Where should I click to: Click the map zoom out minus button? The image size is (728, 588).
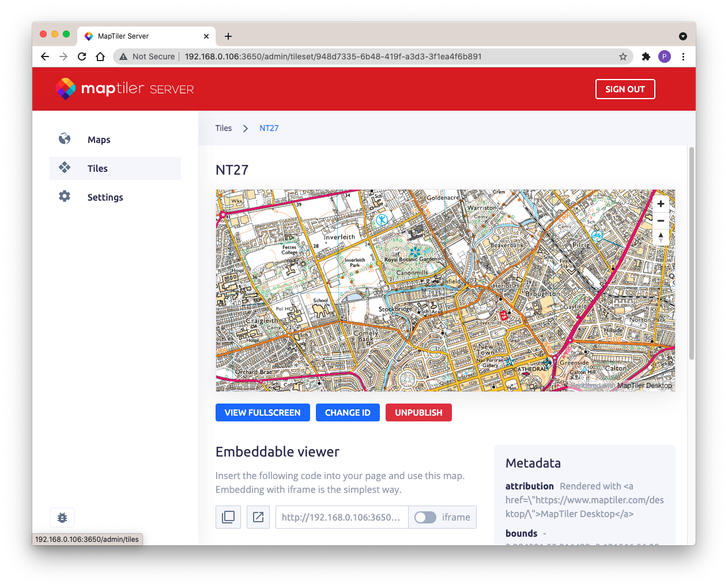click(x=661, y=221)
